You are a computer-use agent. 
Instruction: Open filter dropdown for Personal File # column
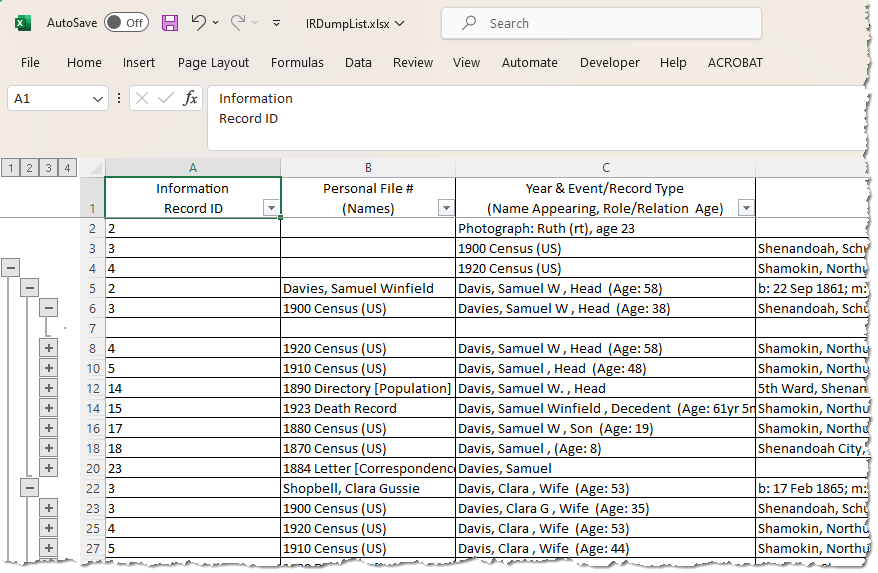(445, 208)
